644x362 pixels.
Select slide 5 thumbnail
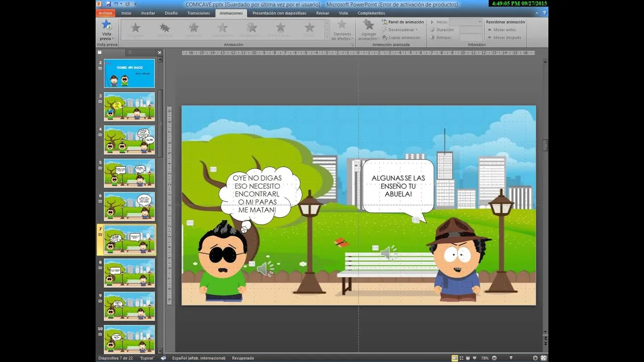pyautogui.click(x=129, y=173)
